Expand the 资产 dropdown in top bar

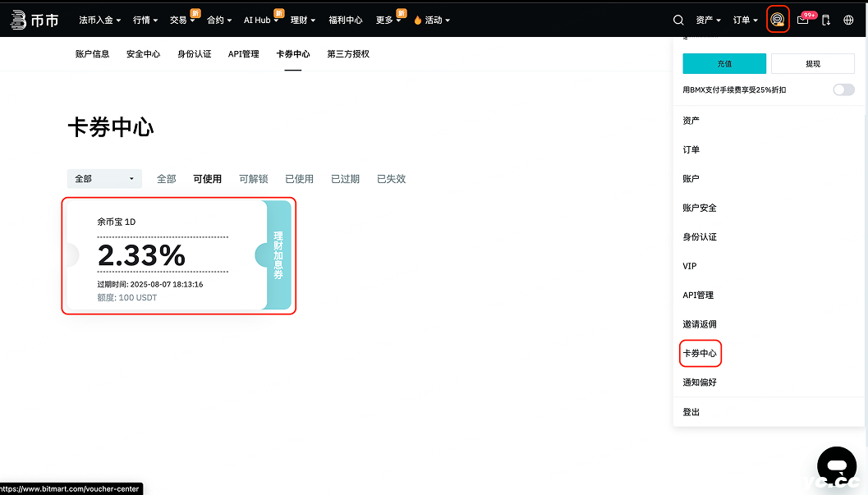707,20
